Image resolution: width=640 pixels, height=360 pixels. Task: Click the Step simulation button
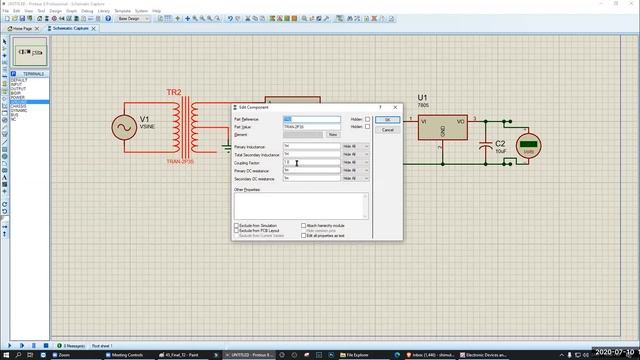pyautogui.click(x=22, y=346)
